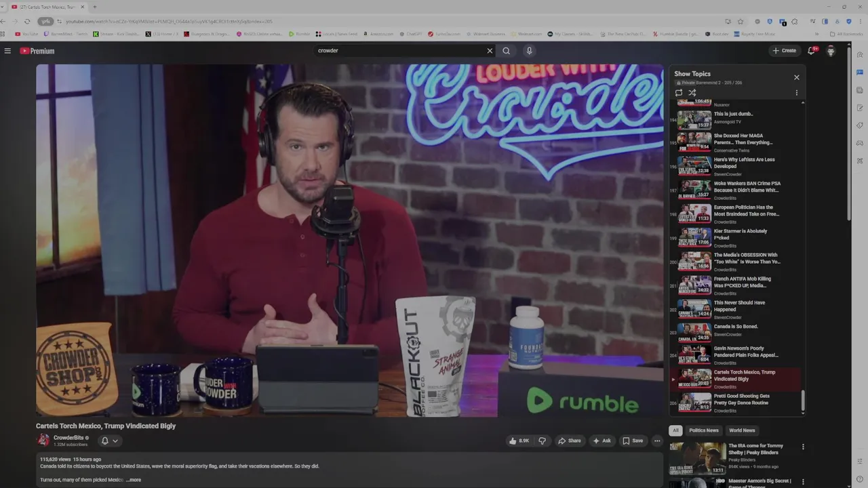Screen dimensions: 868x488
Task: Open the Create menu
Action: click(x=785, y=51)
